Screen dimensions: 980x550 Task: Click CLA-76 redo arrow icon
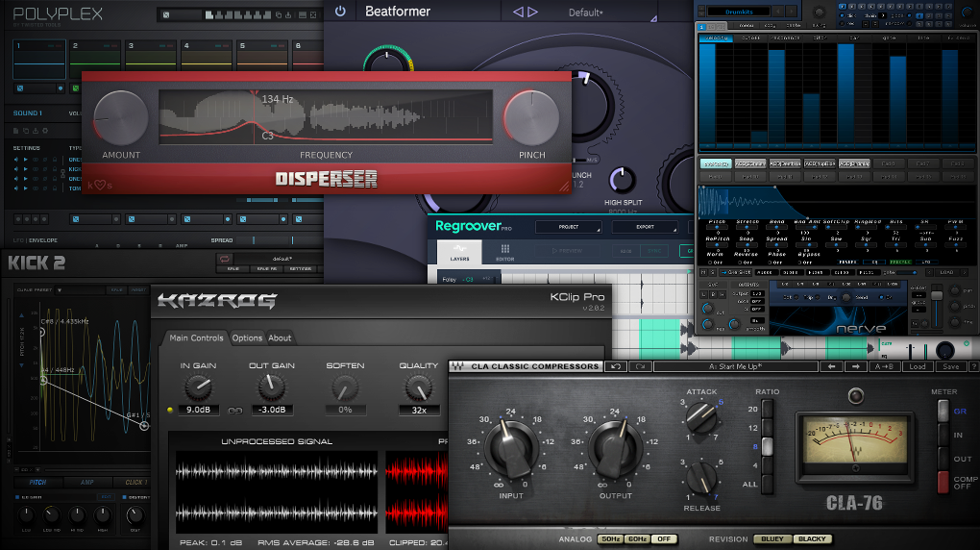(640, 366)
